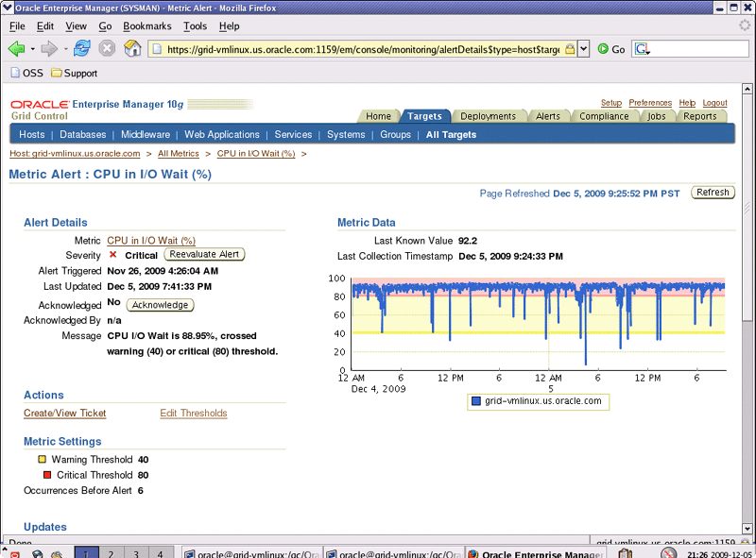Screen dimensions: 756x558
Task: Go to the Databases subtab
Action: coord(83,134)
